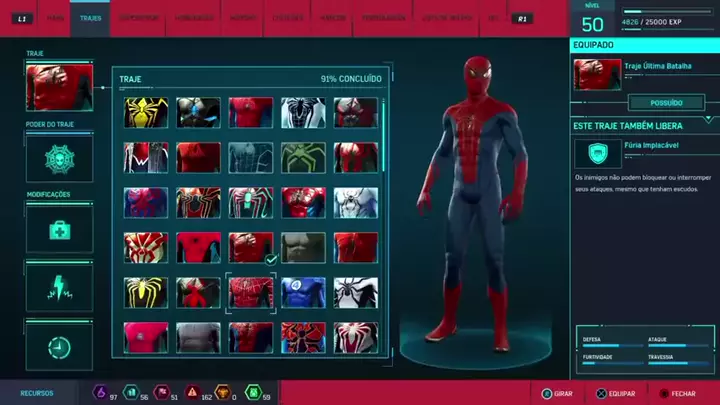Click the Spider-Man suit preview model
Image resolution: width=720 pixels, height=405 pixels.
473,204
